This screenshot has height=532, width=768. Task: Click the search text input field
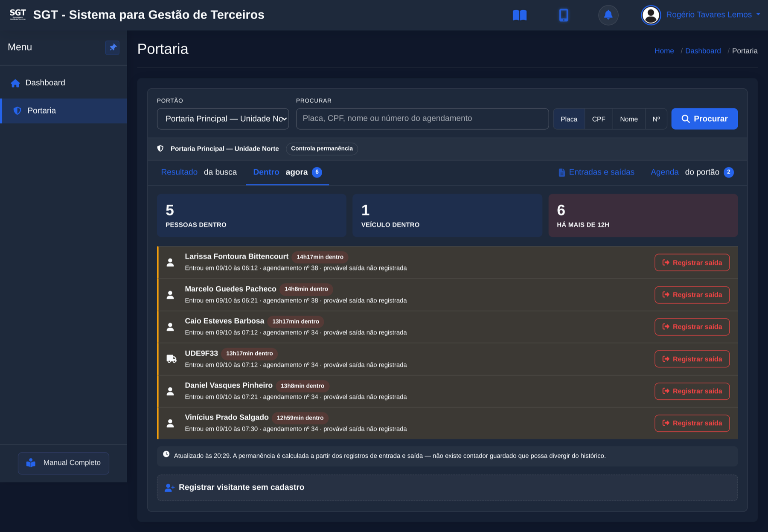pos(422,119)
